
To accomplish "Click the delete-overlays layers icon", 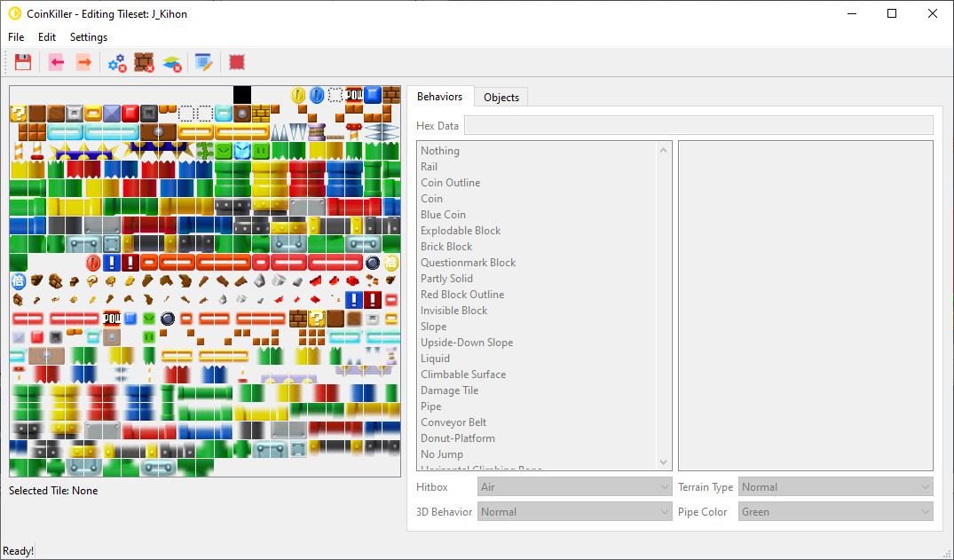I will point(173,62).
